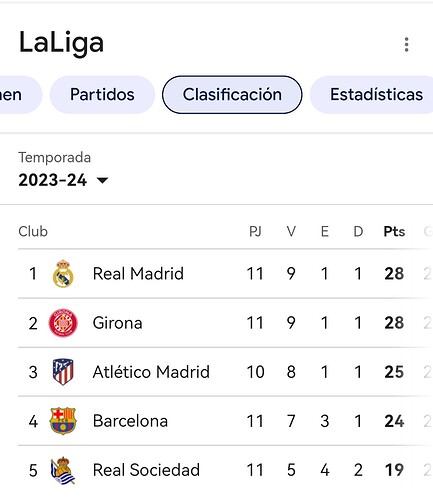The width and height of the screenshot is (433, 500).
Task: Open the Atlético Madrid team name
Action: point(151,372)
